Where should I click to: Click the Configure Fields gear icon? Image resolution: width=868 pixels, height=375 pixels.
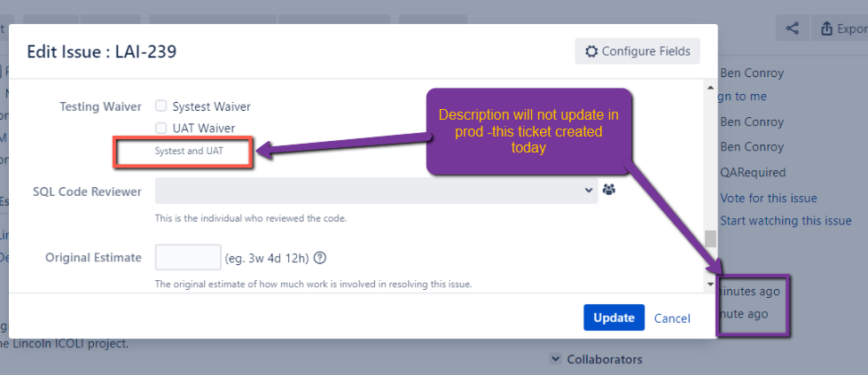[591, 51]
